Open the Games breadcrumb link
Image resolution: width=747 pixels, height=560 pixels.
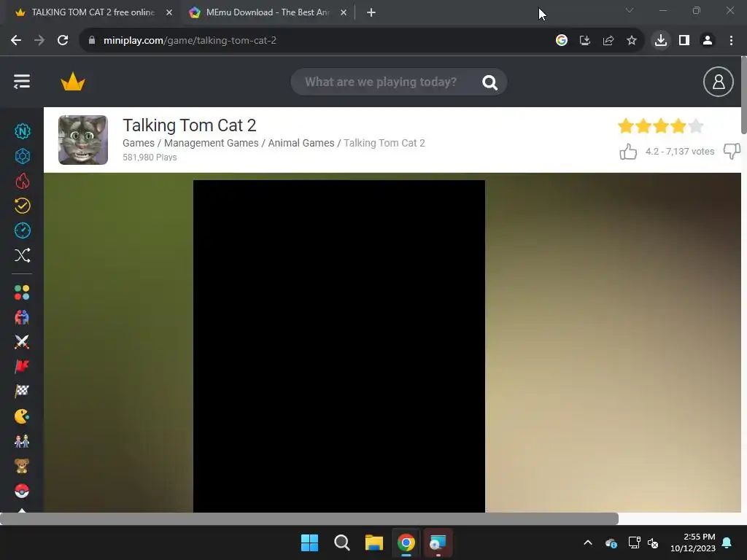click(x=138, y=143)
